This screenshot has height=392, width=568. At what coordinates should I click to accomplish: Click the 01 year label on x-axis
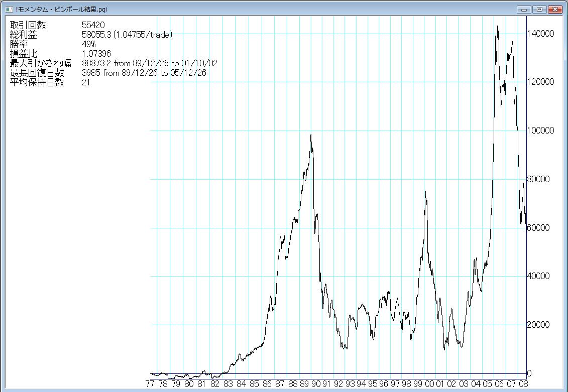(x=440, y=384)
